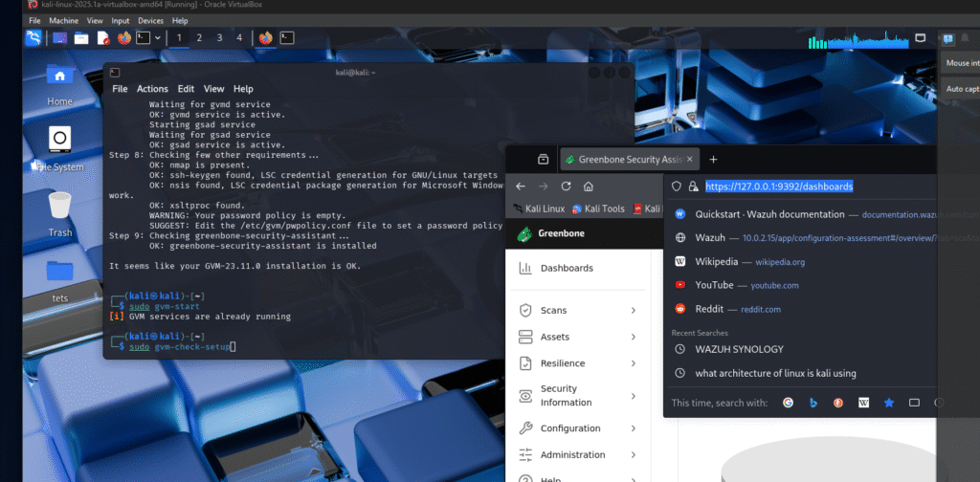This screenshot has height=482, width=980.
Task: Open the Trash desktop icon
Action: (60, 212)
